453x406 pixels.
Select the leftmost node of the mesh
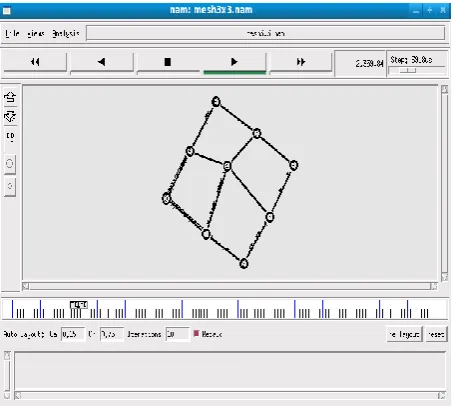click(x=166, y=199)
